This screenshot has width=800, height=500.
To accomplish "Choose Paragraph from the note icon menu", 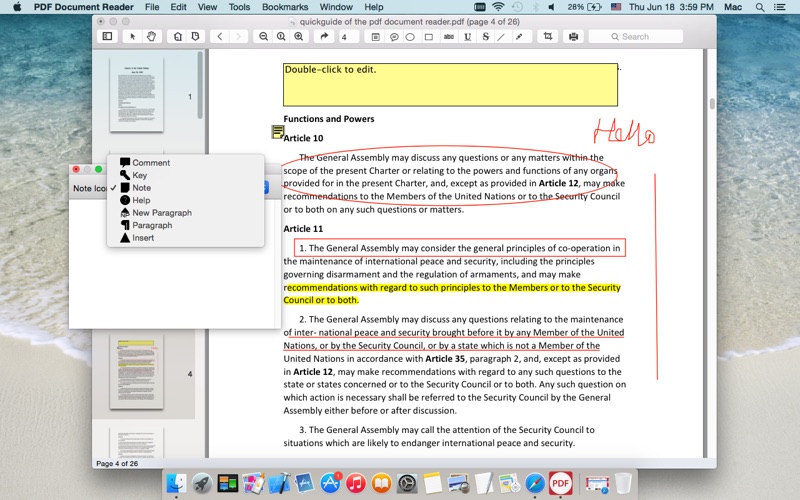I will [186, 225].
